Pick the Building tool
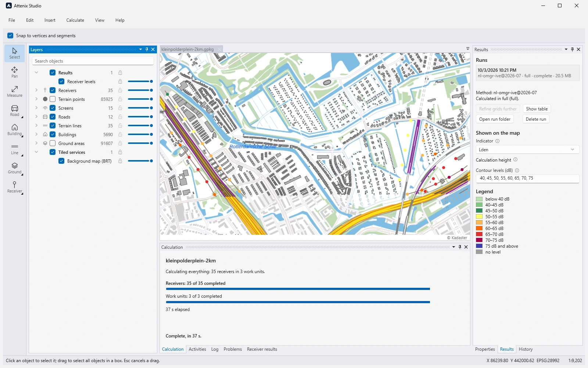This screenshot has height=368, width=588. point(15,130)
